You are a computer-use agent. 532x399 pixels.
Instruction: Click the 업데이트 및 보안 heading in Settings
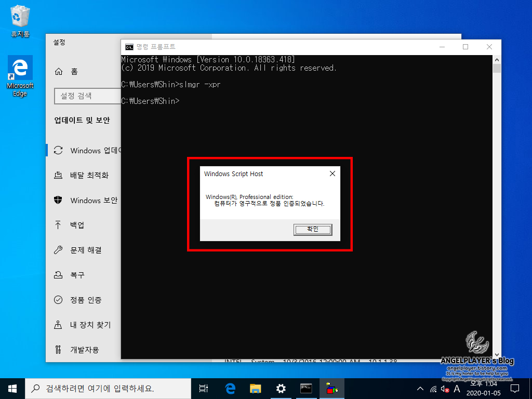pos(82,120)
